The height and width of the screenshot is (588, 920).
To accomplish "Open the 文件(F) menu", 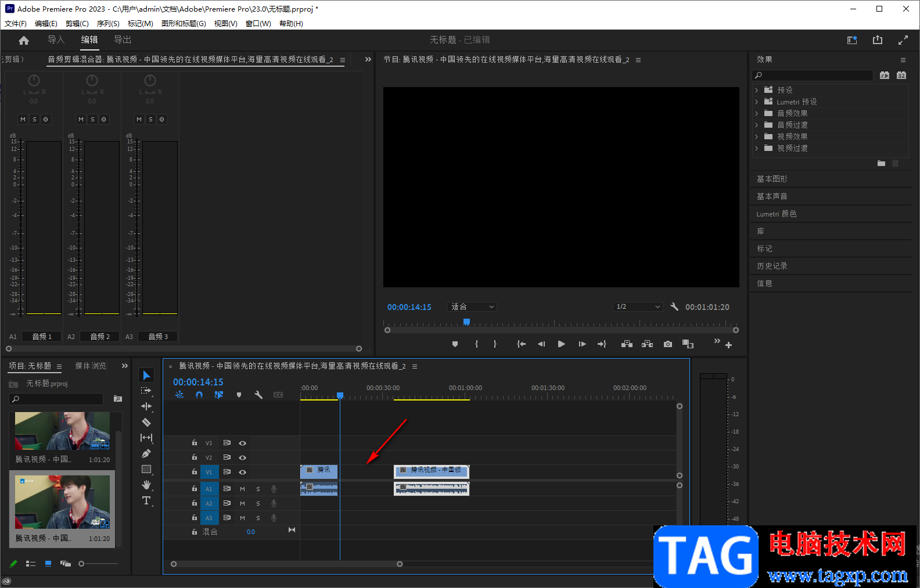I will tap(16, 24).
